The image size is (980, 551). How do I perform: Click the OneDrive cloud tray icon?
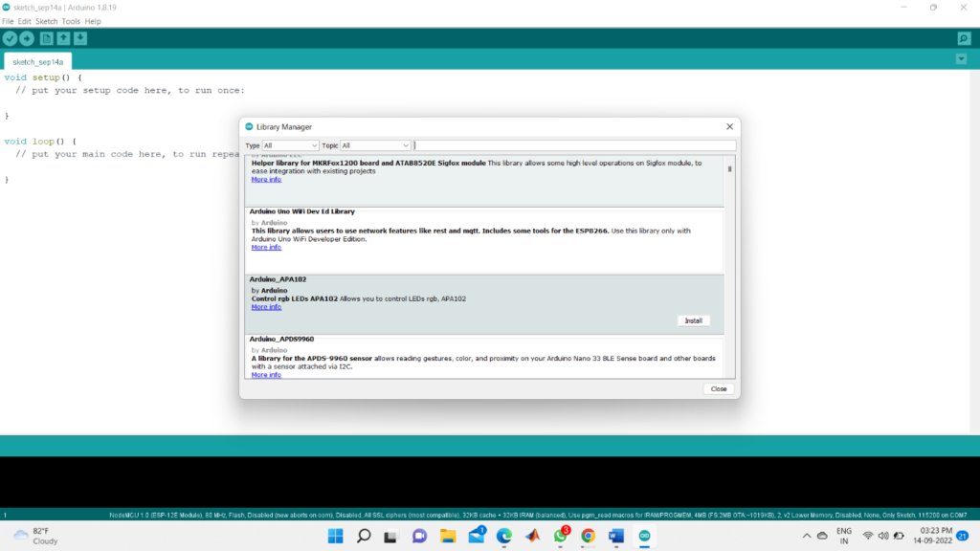click(x=822, y=536)
